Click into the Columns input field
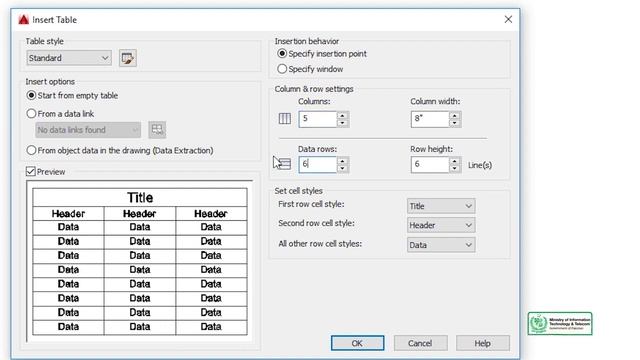This screenshot has width=640, height=360. coord(318,119)
